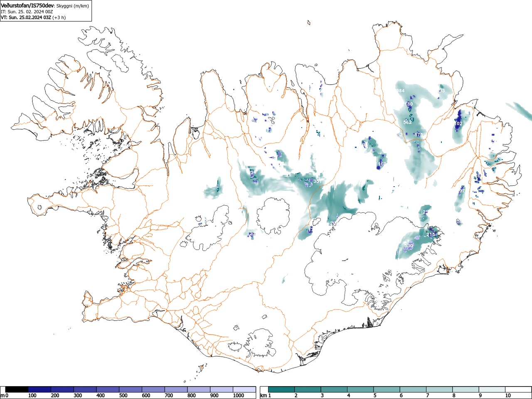Click the '5' tick label in the km legend
Image resolution: width=532 pixels, height=399 pixels.
[375, 396]
